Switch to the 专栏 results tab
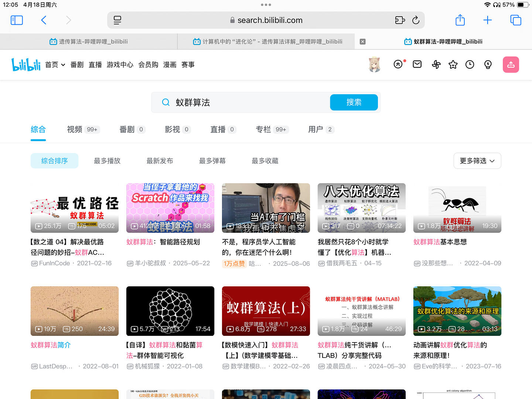The width and height of the screenshot is (532, 399). coord(263,129)
